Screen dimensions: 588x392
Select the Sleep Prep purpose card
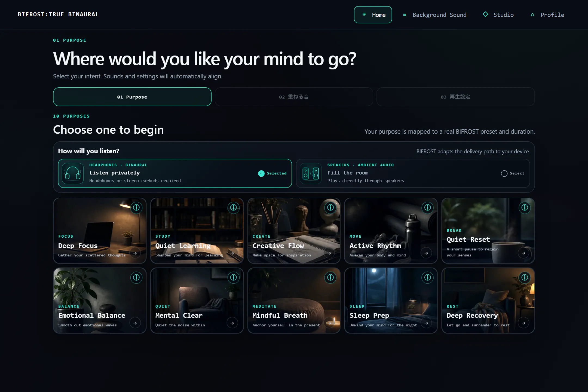(x=391, y=301)
